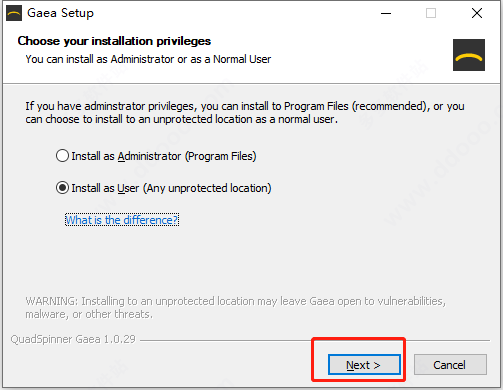503x390 pixels.
Task: Click "(recommended)" in the description text
Action: [391, 106]
